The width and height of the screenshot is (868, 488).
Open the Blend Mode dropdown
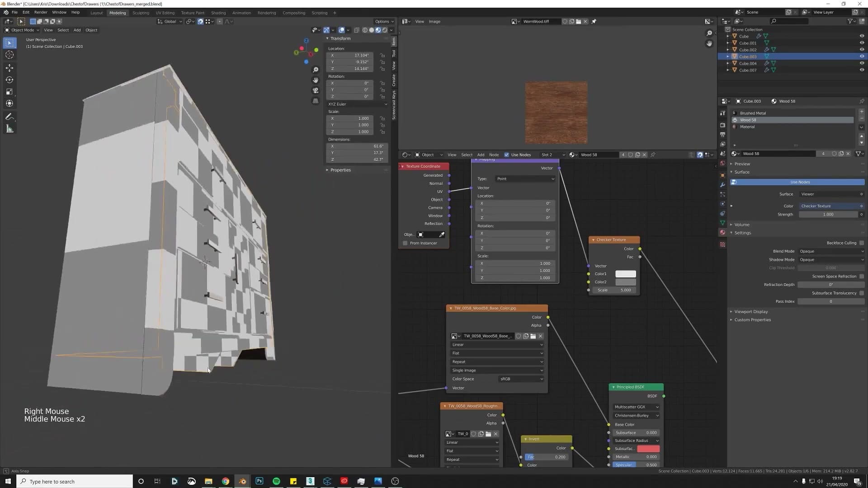click(x=831, y=251)
